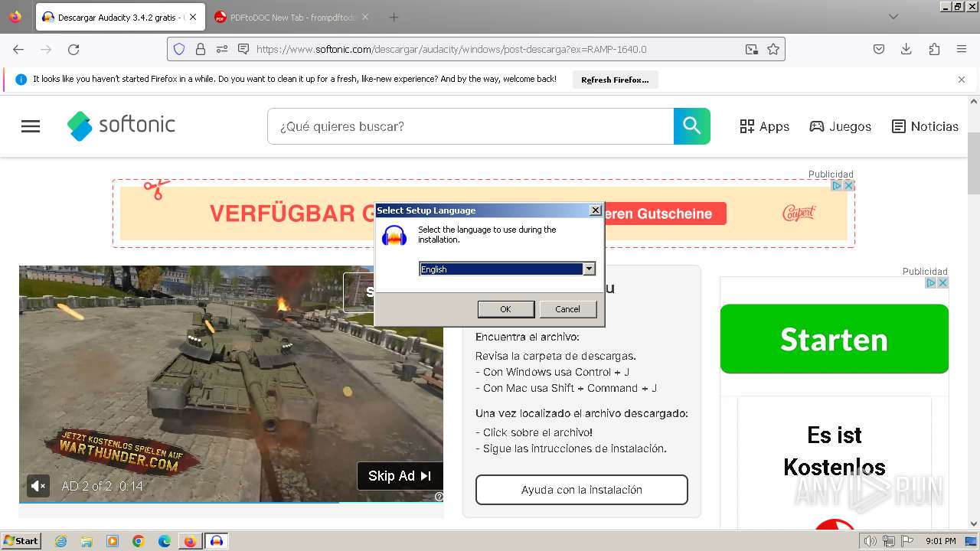Close the top banner ad
980x551 pixels.
848,185
